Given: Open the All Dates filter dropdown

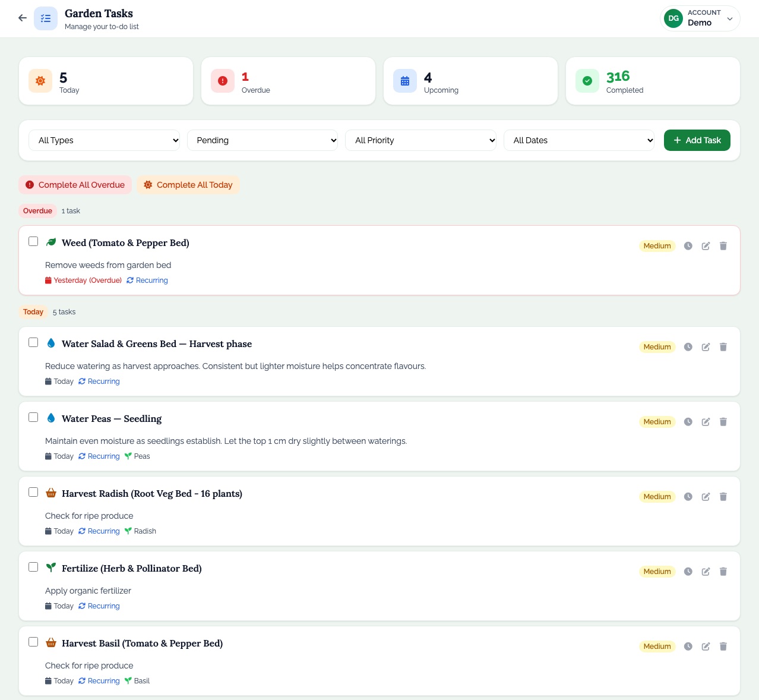Looking at the screenshot, I should [579, 140].
